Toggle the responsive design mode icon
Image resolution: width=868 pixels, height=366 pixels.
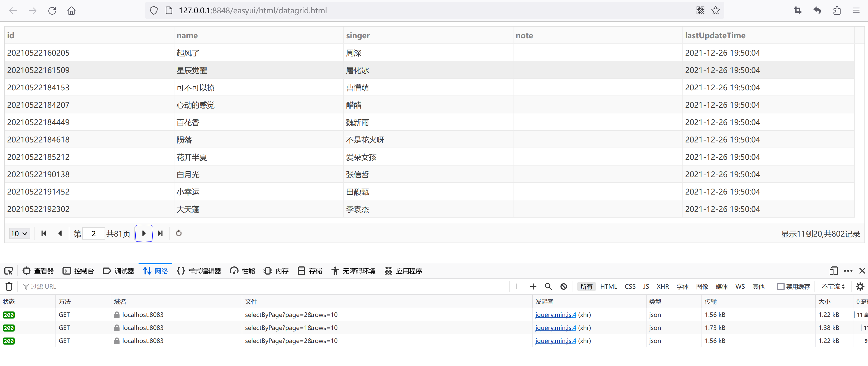833,271
